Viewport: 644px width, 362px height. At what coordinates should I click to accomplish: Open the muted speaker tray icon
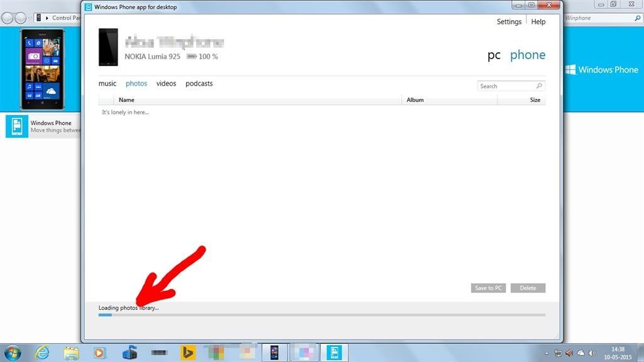click(569, 353)
